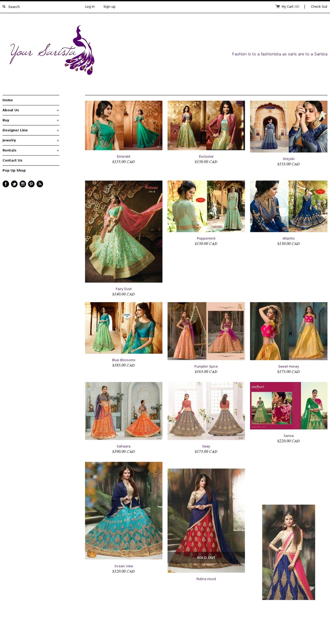Open the Pumpkin Spice product image

click(x=206, y=331)
